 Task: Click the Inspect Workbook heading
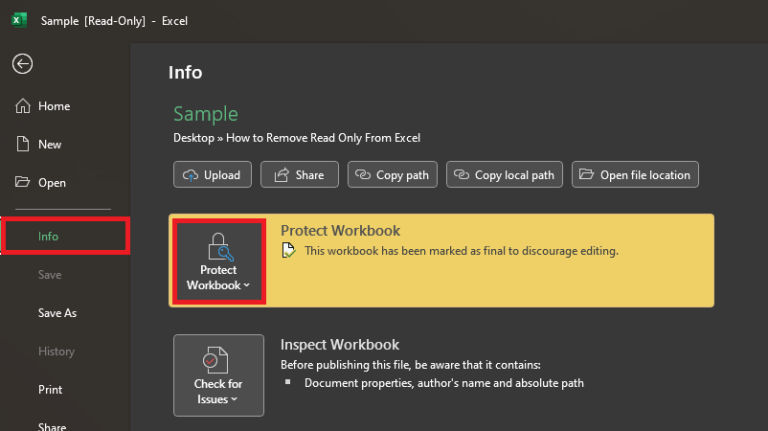coord(340,344)
